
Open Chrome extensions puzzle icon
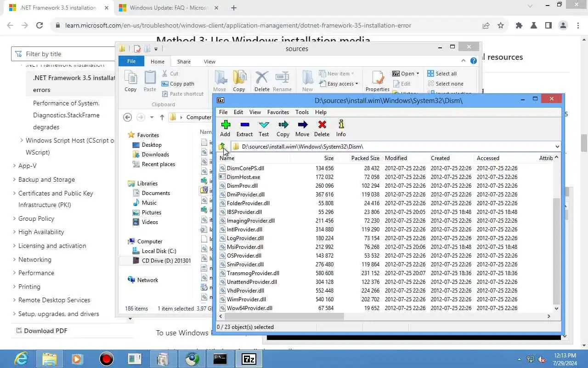pos(519,26)
